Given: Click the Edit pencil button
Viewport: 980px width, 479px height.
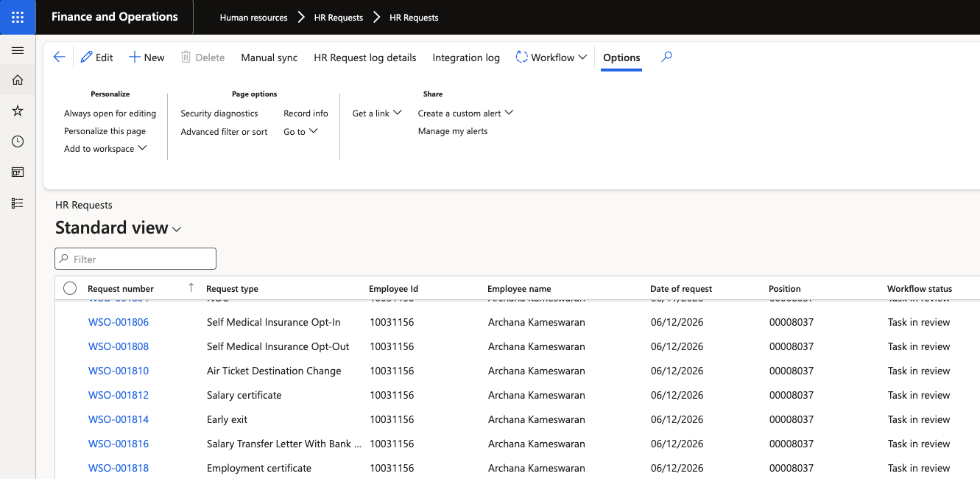Looking at the screenshot, I should click(96, 57).
